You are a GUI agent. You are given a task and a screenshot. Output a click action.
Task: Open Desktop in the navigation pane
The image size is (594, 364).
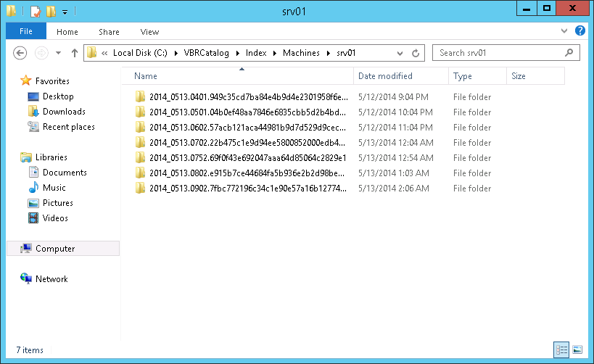tap(50, 96)
